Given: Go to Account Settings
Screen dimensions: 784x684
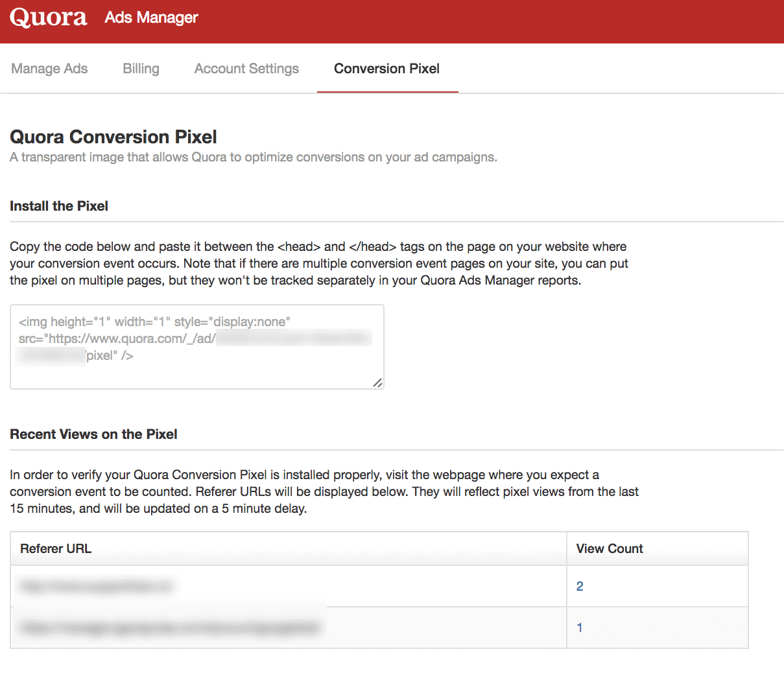Looking at the screenshot, I should pyautogui.click(x=246, y=68).
